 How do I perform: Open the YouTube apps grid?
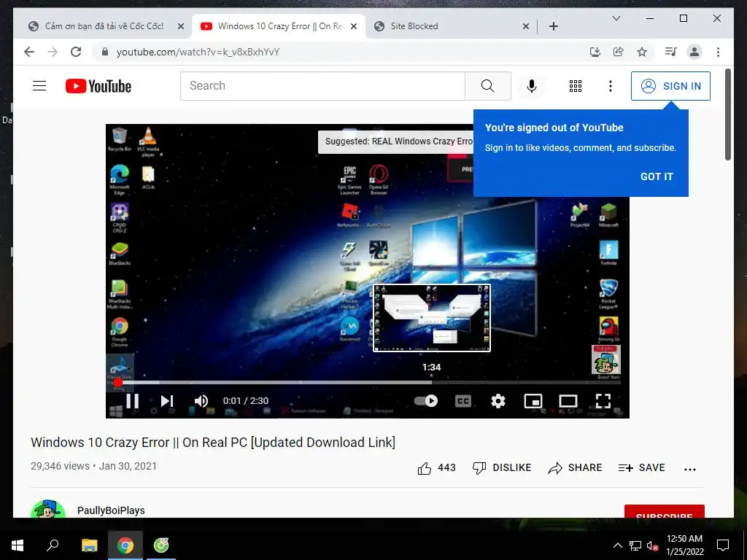[575, 86]
